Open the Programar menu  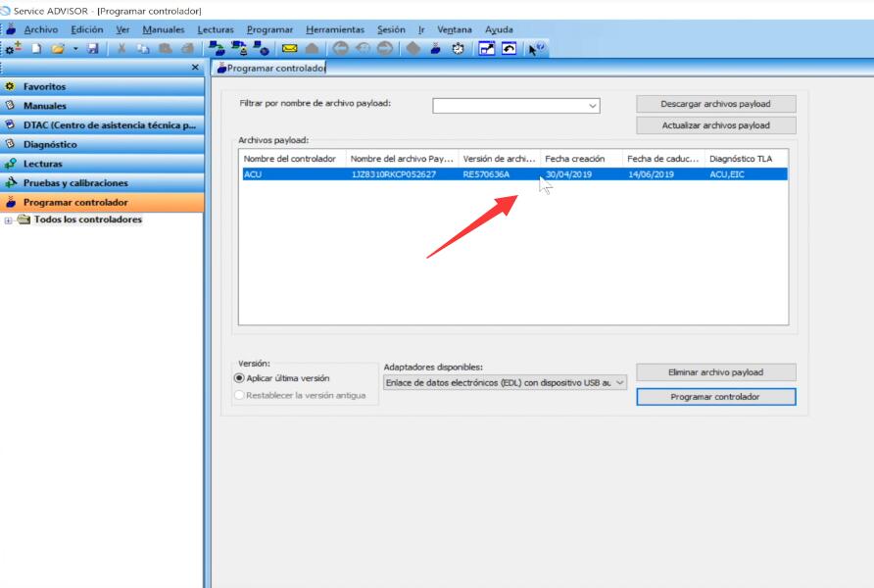click(269, 29)
